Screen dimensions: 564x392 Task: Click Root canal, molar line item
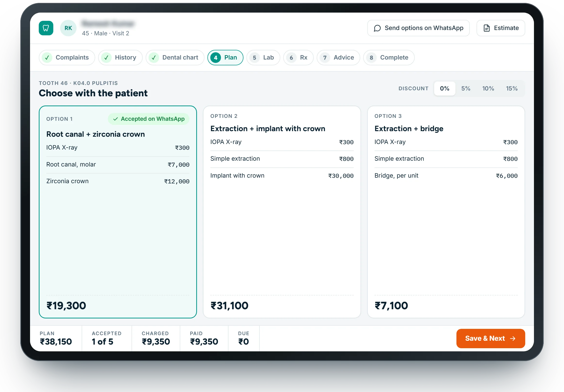(118, 165)
